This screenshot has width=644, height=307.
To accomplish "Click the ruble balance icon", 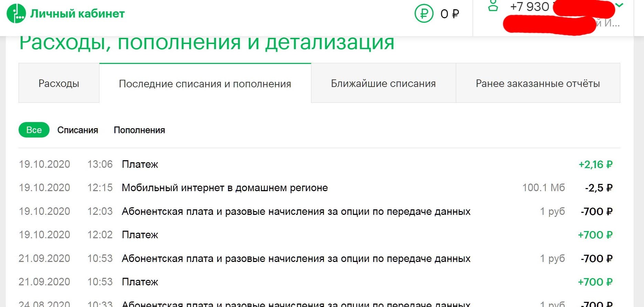I will coord(424,13).
